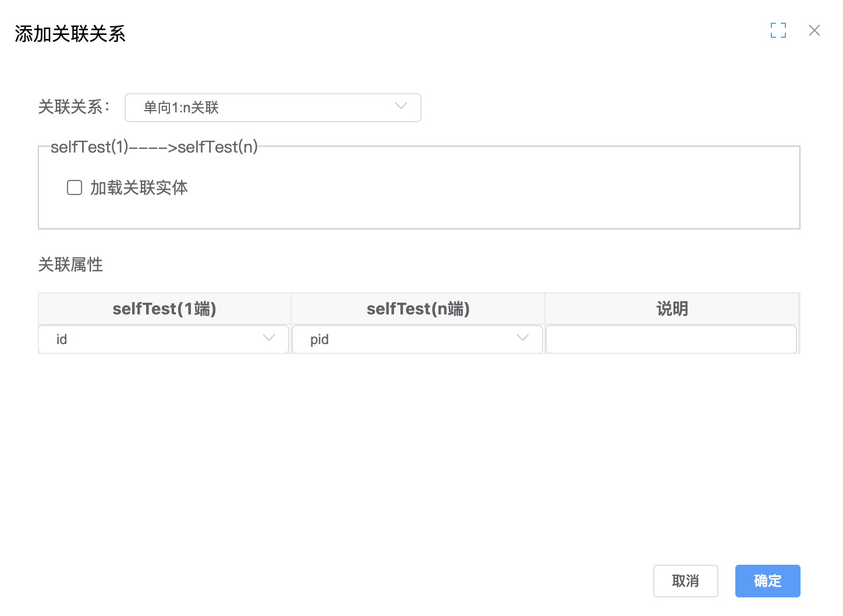Viewport: 843px width, 616px height.
Task: Click the selfTest(1端) column header
Action: 164,309
